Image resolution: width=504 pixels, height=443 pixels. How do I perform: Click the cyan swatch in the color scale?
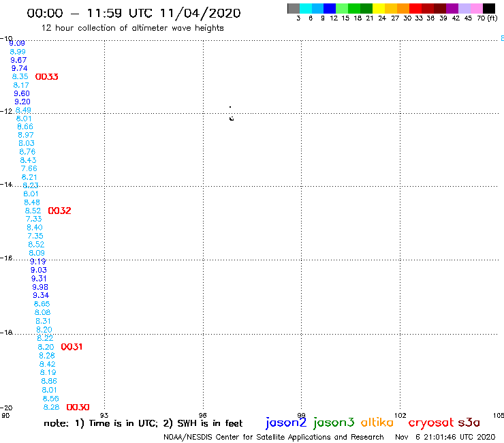[x=305, y=8]
